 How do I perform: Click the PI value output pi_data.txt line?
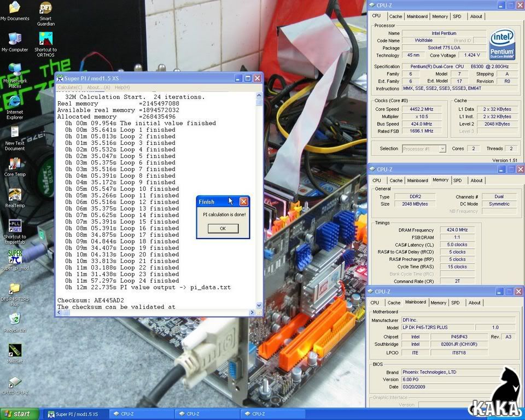148,287
